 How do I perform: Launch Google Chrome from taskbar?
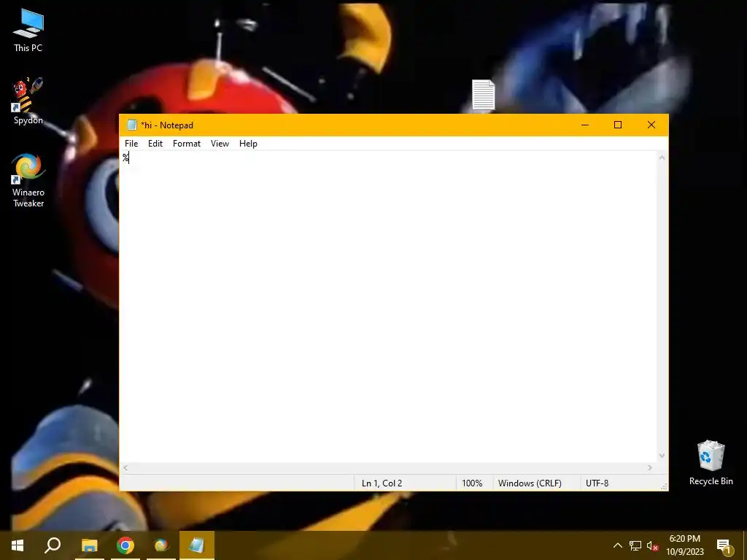125,545
